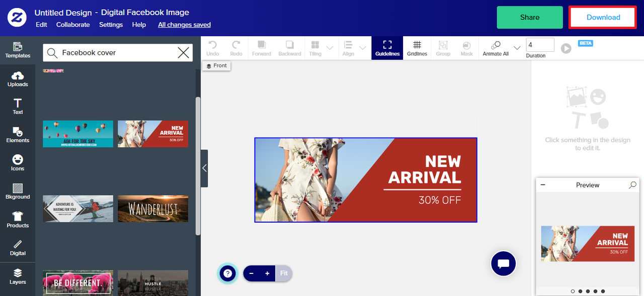Open the Digital panel
644x296 pixels.
click(x=18, y=248)
